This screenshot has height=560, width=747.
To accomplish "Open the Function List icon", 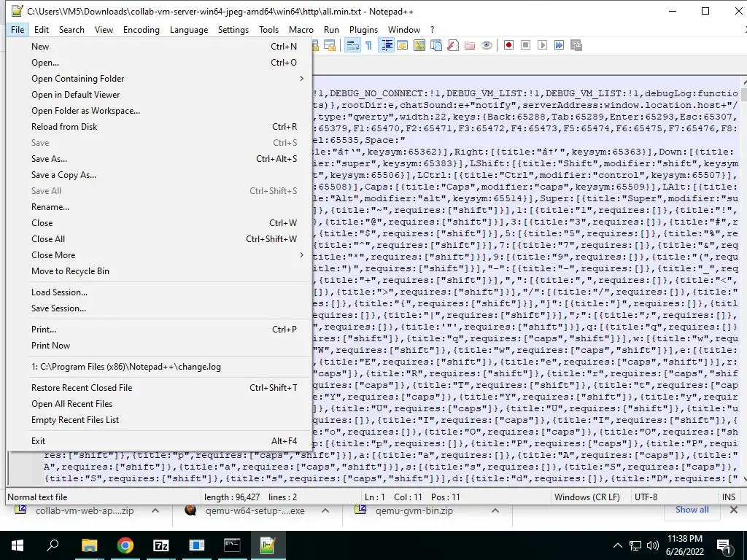I will point(453,45).
